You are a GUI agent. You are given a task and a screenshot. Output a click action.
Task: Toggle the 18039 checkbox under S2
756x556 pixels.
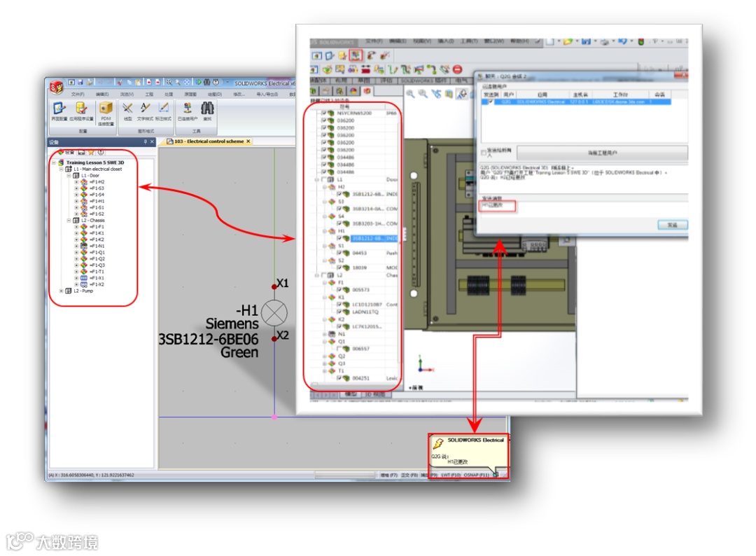click(339, 267)
